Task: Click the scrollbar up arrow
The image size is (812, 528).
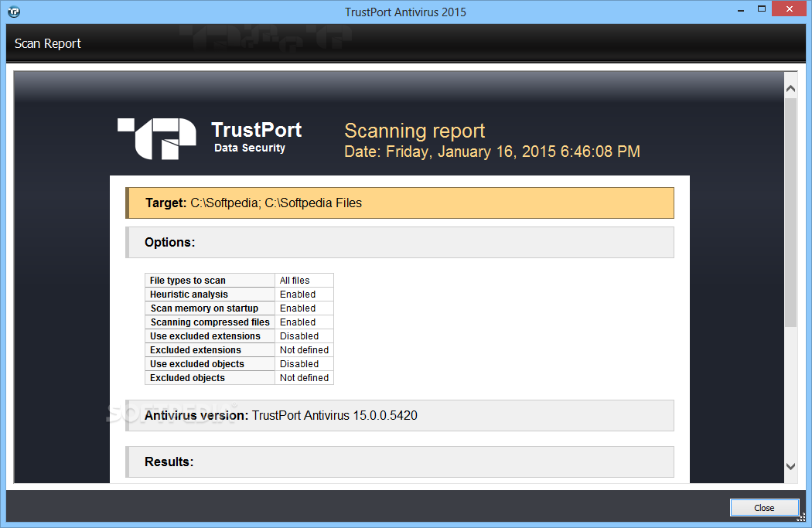Action: pos(790,89)
